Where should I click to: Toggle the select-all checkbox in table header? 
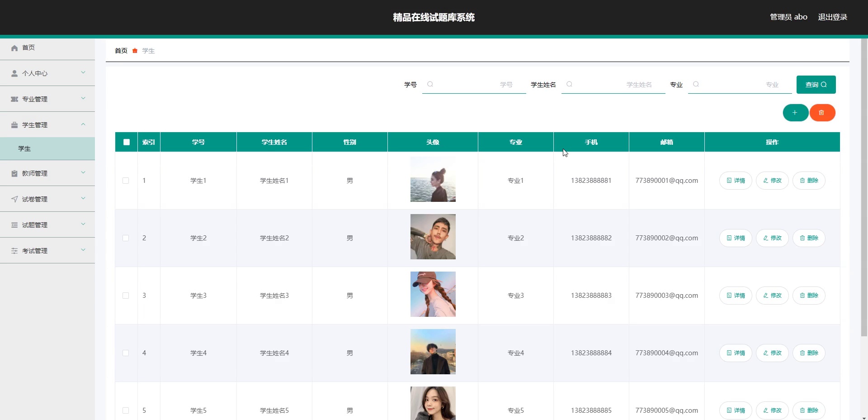pyautogui.click(x=127, y=142)
